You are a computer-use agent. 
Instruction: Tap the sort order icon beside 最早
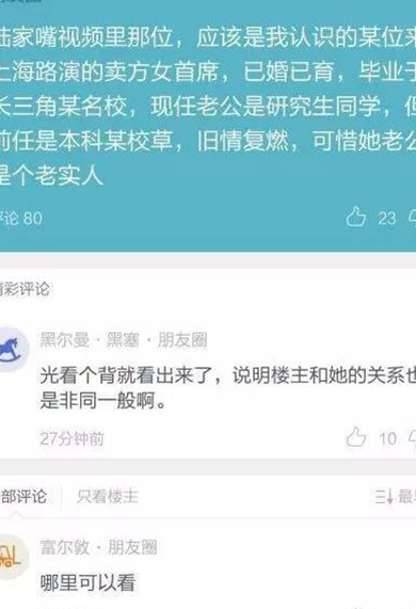click(x=385, y=497)
